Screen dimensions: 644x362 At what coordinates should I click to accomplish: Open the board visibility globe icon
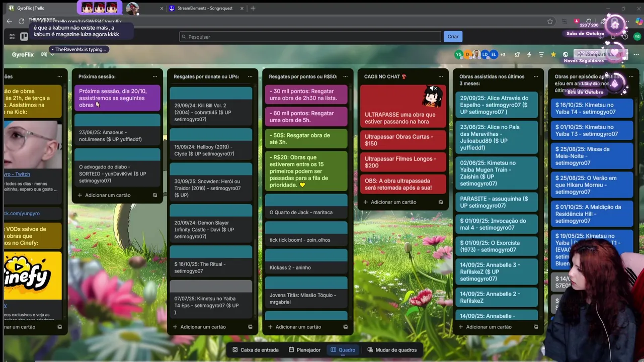click(566, 54)
